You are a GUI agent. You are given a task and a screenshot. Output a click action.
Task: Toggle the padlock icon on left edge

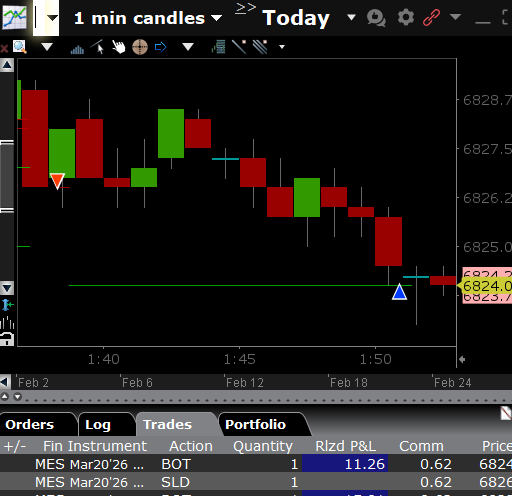click(7, 339)
